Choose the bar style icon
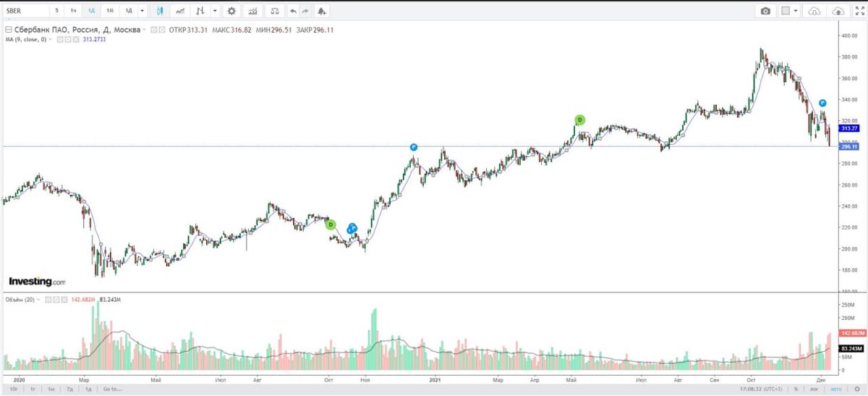Screen dimensions: 868x396 coord(200,11)
